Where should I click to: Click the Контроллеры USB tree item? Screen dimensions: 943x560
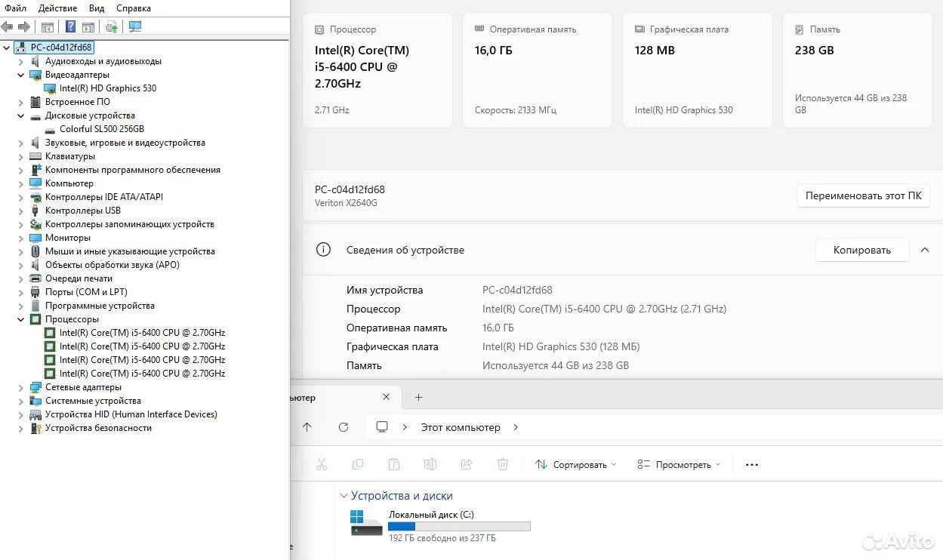[83, 211]
